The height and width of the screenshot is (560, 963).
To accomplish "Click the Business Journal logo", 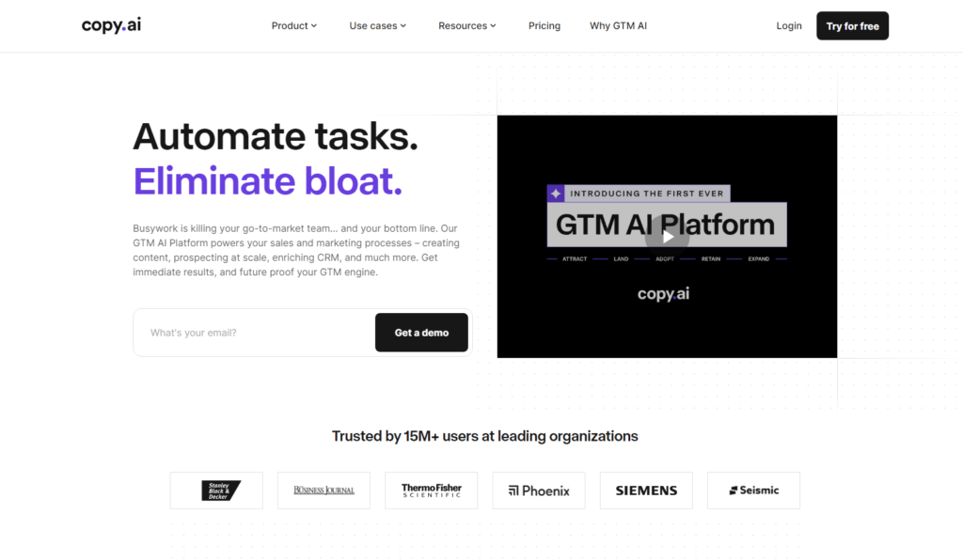I will 324,490.
